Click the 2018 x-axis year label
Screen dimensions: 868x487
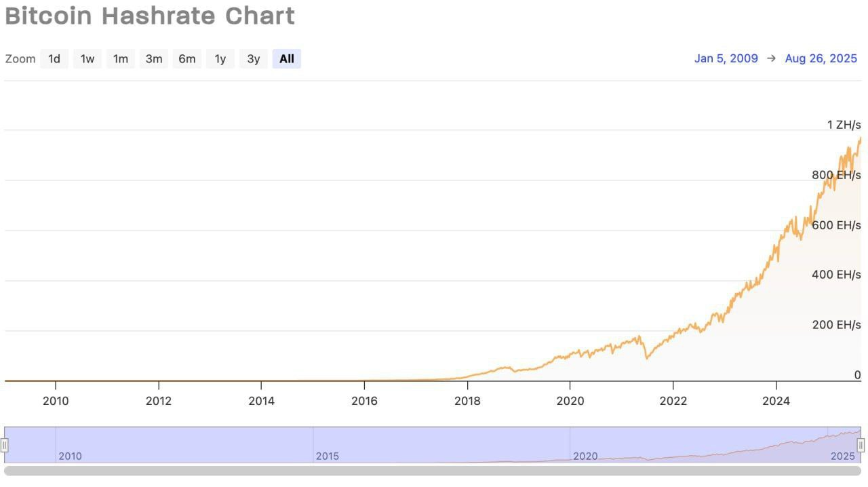pyautogui.click(x=467, y=401)
